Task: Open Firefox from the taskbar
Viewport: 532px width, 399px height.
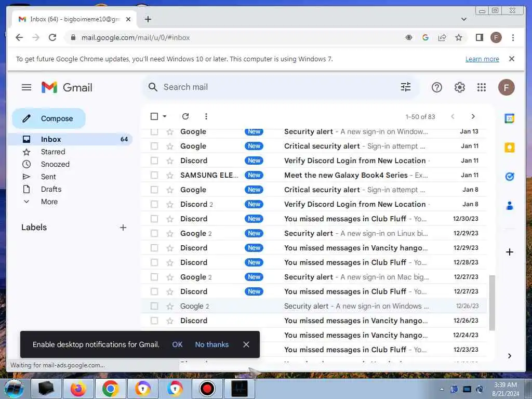Action: pyautogui.click(x=78, y=389)
